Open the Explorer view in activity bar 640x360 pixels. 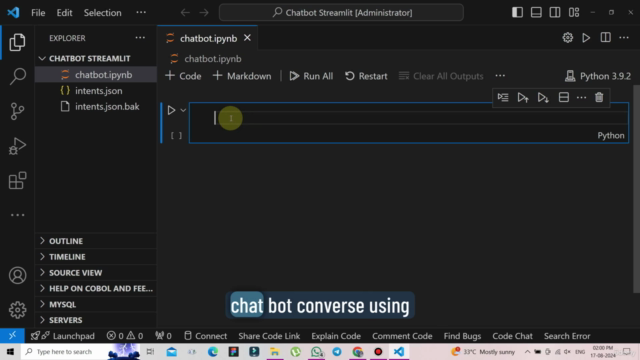tap(17, 42)
